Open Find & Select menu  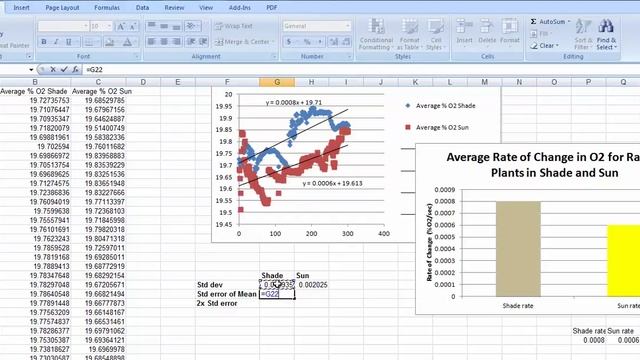point(606,34)
